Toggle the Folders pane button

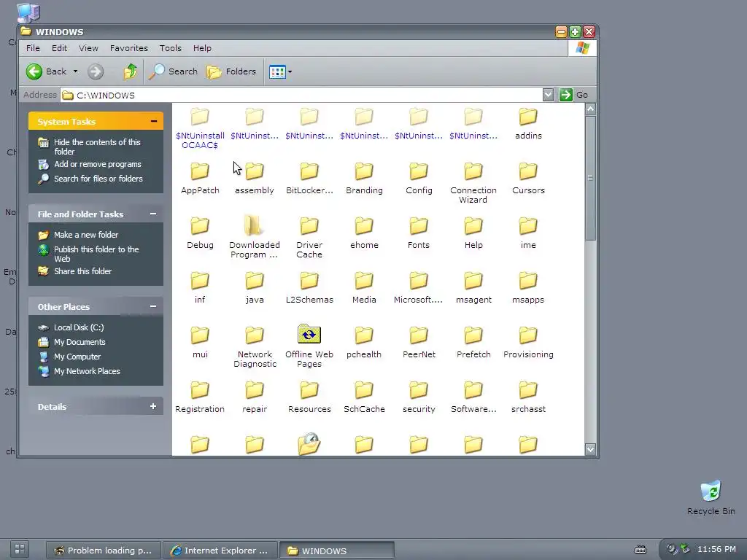(231, 71)
